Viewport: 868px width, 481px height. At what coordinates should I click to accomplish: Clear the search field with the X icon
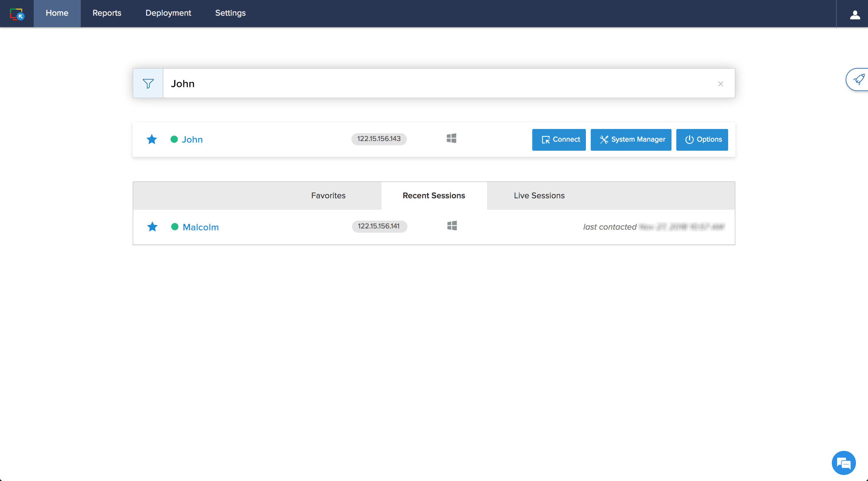(720, 84)
